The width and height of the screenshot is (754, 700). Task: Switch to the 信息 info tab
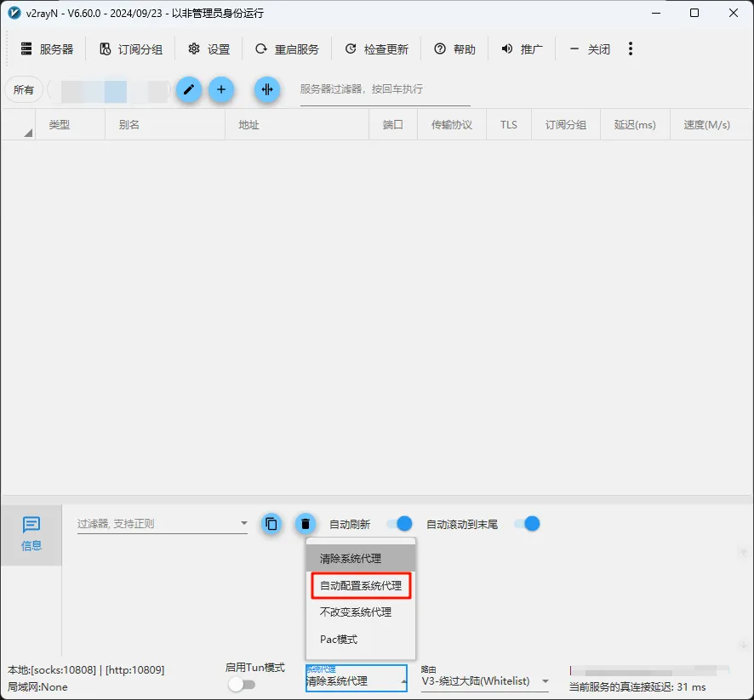pos(31,534)
